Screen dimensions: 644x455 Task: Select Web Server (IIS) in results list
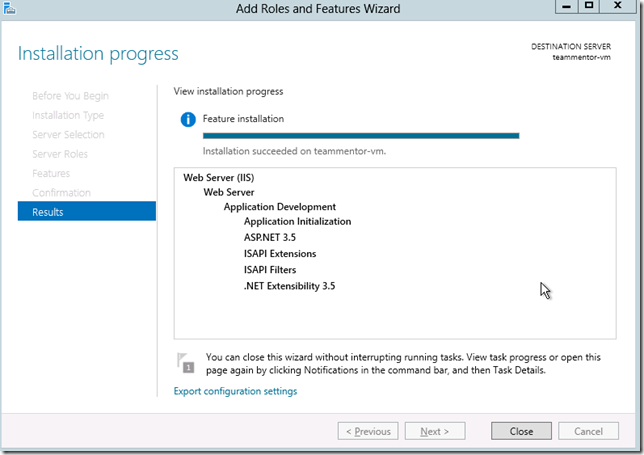click(x=218, y=177)
